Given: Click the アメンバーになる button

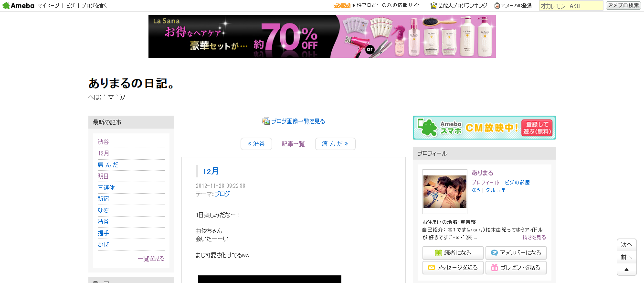Looking at the screenshot, I should [x=516, y=253].
